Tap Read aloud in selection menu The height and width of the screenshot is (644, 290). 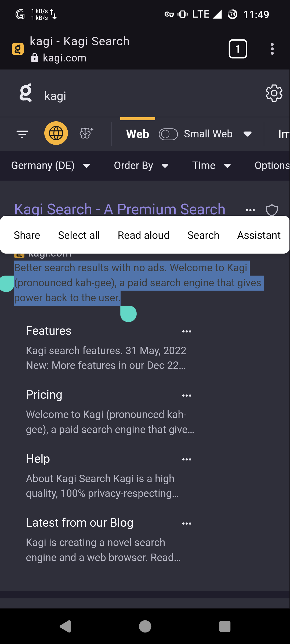144,235
